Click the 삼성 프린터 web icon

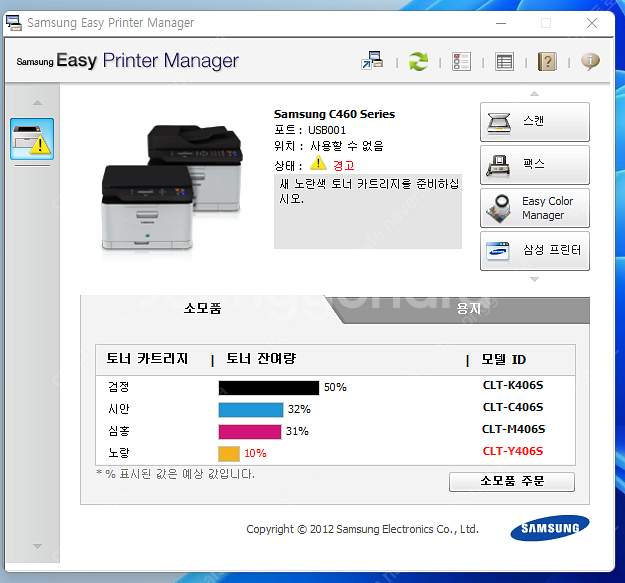(498, 251)
